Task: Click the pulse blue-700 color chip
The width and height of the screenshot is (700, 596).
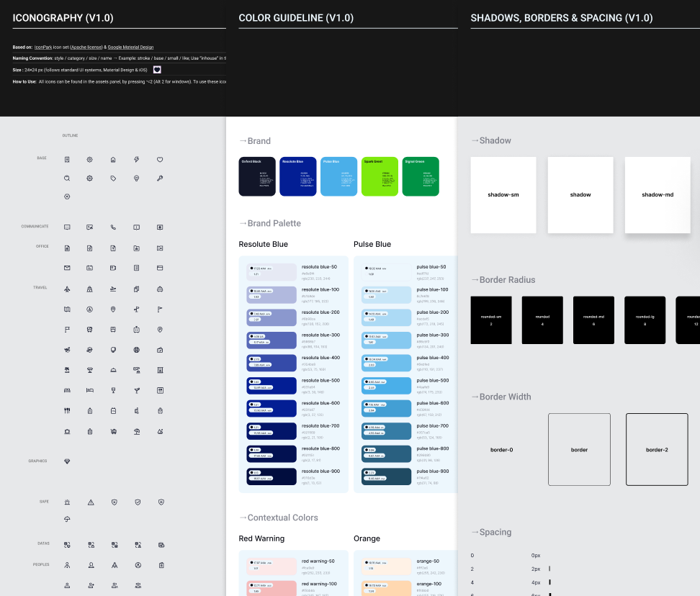Action: coord(386,431)
